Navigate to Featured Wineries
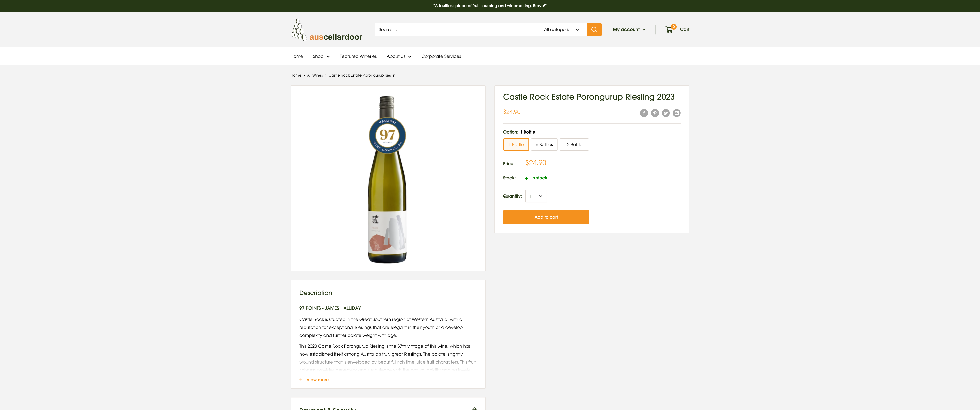Image resolution: width=980 pixels, height=410 pixels. click(358, 56)
